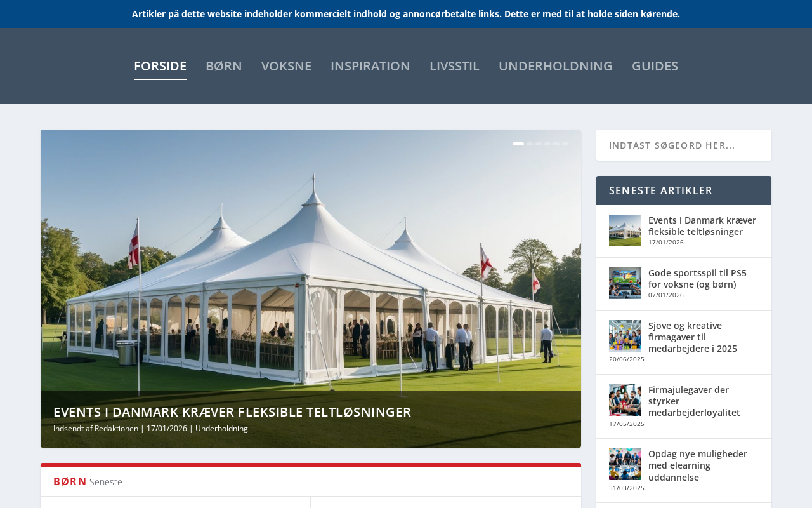Open the LIVSSTIL menu item
Image resolution: width=812 pixels, height=508 pixels.
(x=454, y=66)
